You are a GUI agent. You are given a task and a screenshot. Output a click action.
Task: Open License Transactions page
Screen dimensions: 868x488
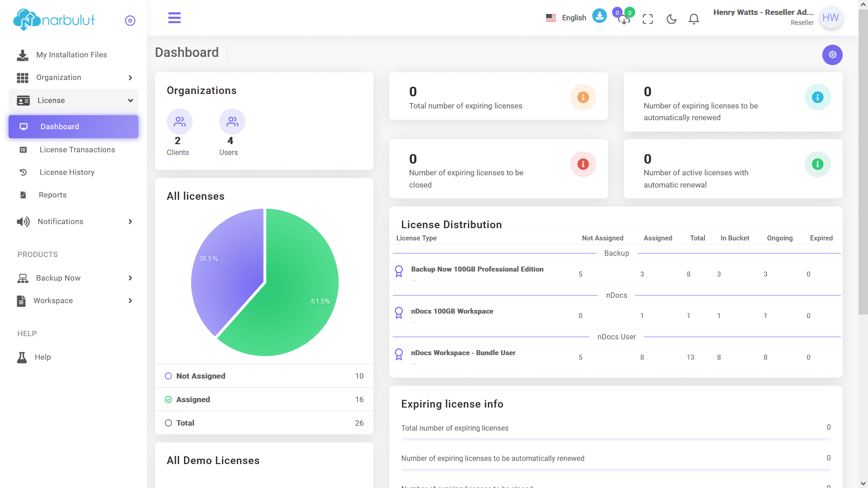pos(77,150)
